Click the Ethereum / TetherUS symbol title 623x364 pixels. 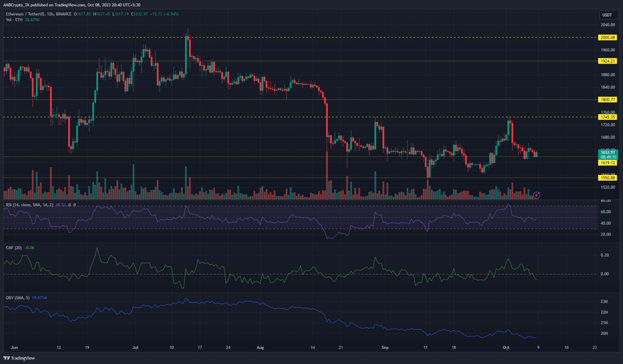(x=39, y=14)
